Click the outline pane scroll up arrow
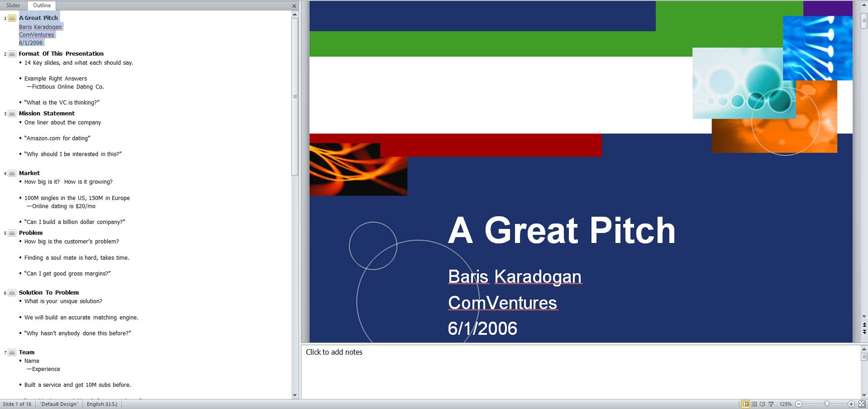 [x=295, y=14]
